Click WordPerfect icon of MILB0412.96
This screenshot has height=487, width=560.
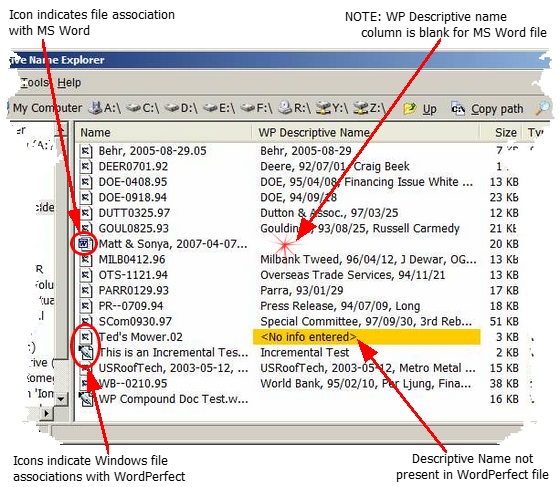[x=86, y=260]
